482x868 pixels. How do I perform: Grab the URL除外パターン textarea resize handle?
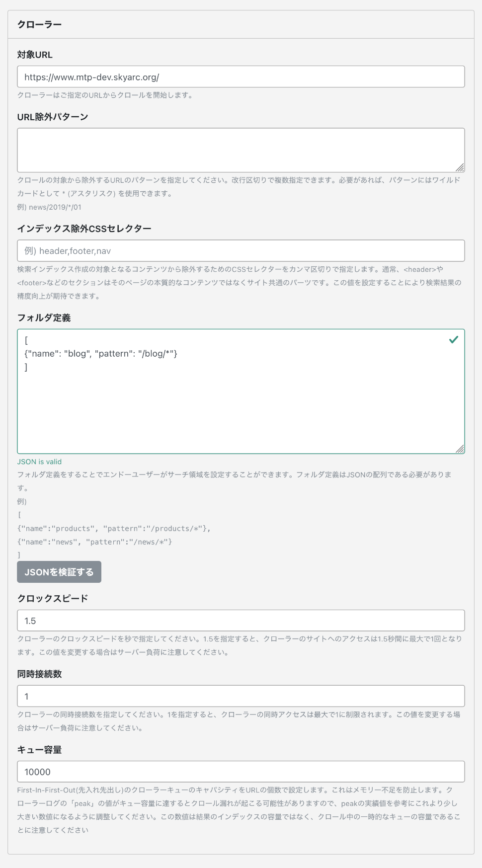[x=460, y=168]
